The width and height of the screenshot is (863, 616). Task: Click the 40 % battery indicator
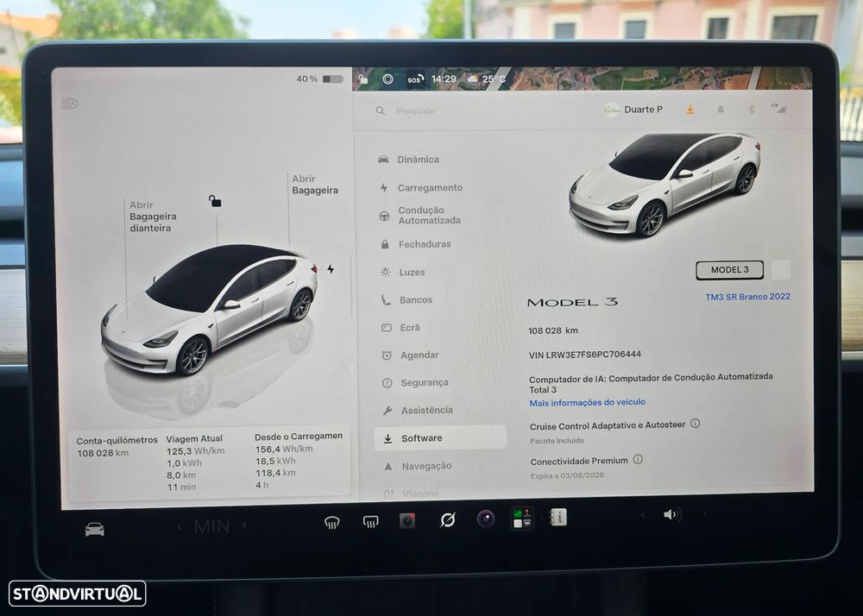pos(320,79)
